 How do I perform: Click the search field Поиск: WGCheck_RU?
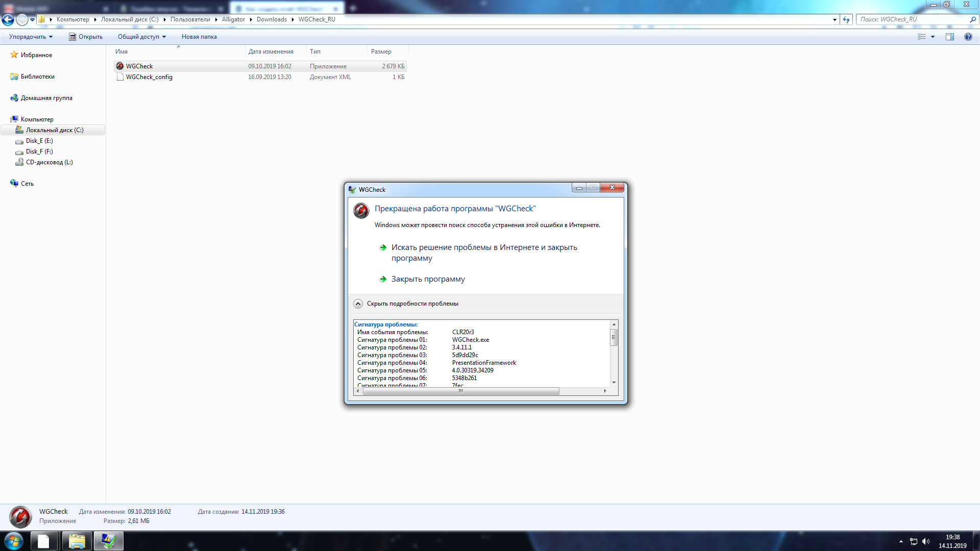[x=913, y=19]
